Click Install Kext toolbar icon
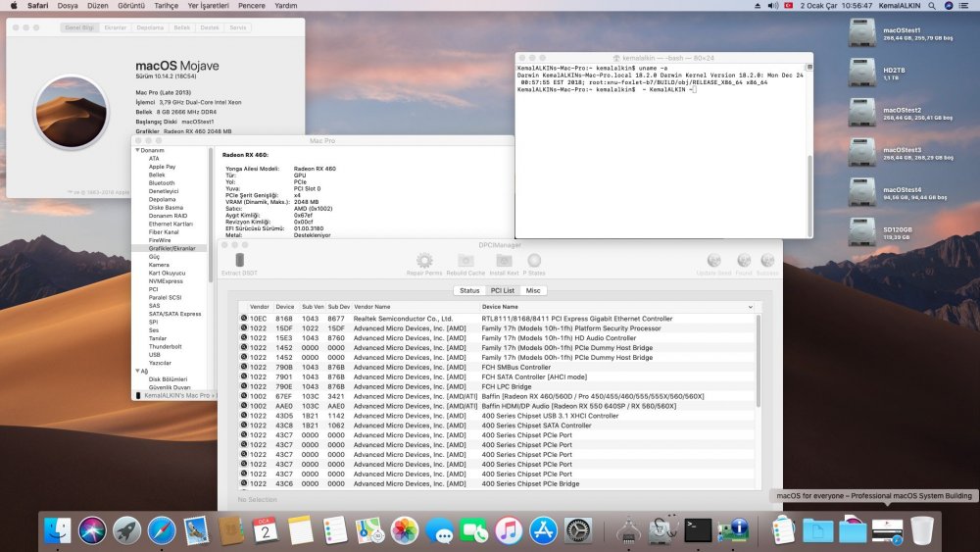The image size is (980, 552). pos(504,260)
